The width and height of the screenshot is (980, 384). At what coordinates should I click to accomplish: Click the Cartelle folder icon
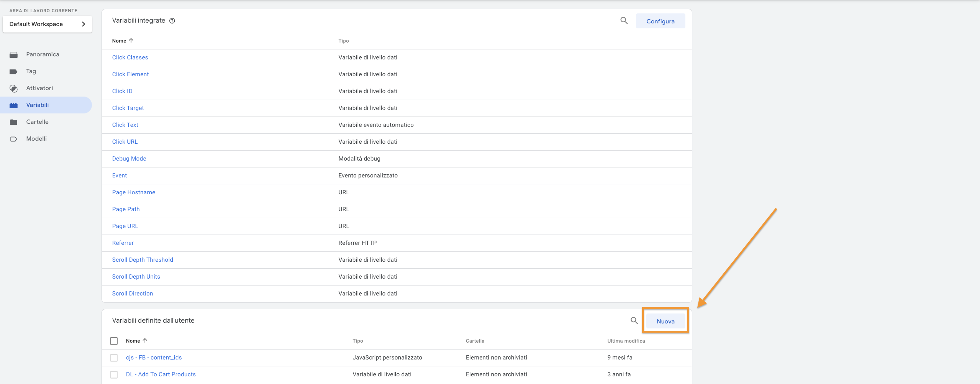[x=13, y=122]
